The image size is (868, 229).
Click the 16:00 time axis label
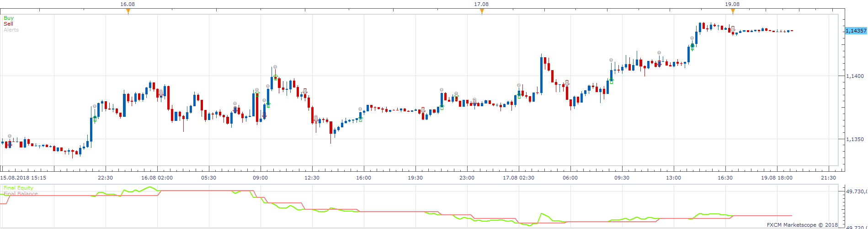[x=364, y=178]
